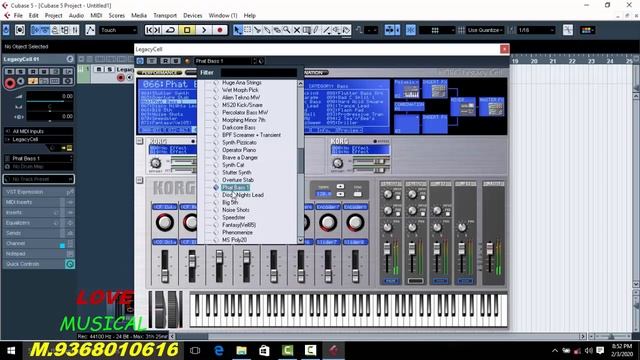Image resolution: width=640 pixels, height=360 pixels.
Task: Open the File menu
Action: [18, 16]
